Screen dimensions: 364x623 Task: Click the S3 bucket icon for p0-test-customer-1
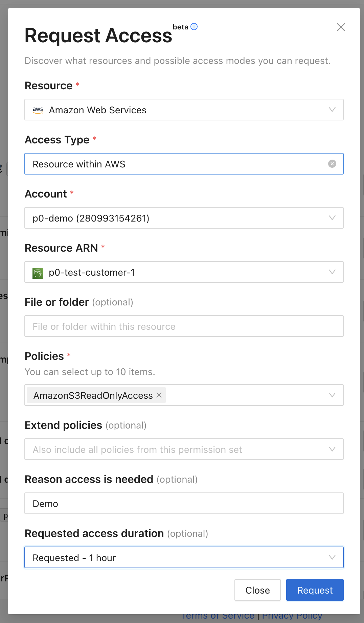click(38, 273)
